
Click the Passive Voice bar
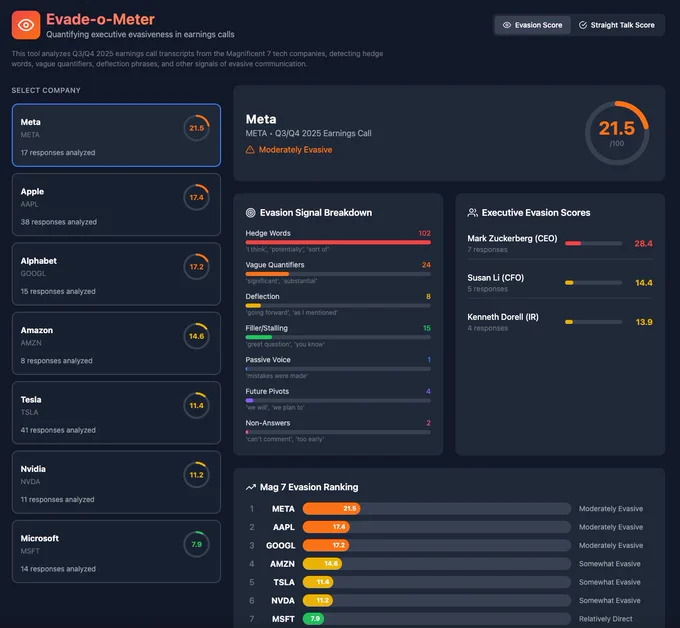(x=338, y=369)
